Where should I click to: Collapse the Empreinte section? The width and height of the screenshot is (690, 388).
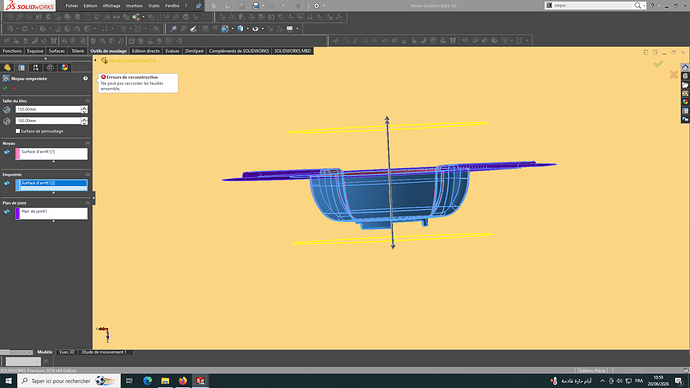(x=87, y=175)
